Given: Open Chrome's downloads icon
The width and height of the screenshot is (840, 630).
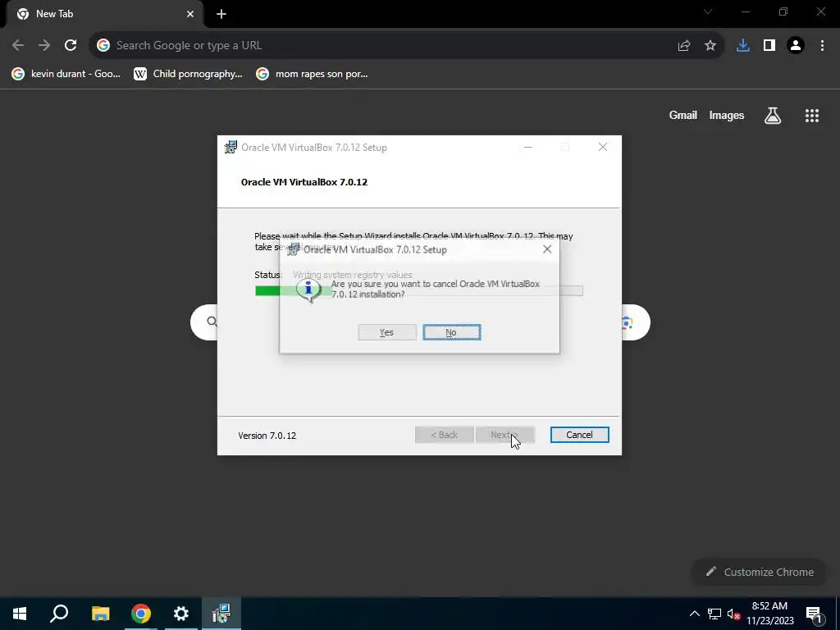Looking at the screenshot, I should [743, 46].
